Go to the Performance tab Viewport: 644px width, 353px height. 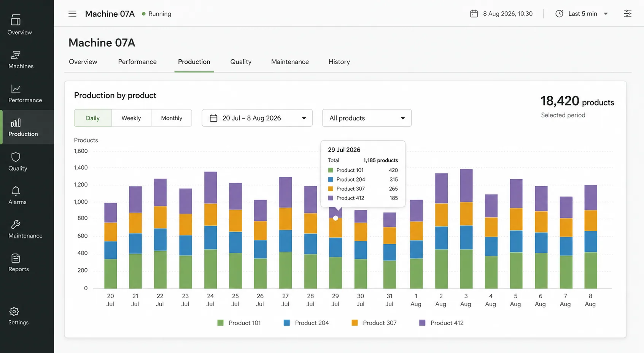coord(137,62)
